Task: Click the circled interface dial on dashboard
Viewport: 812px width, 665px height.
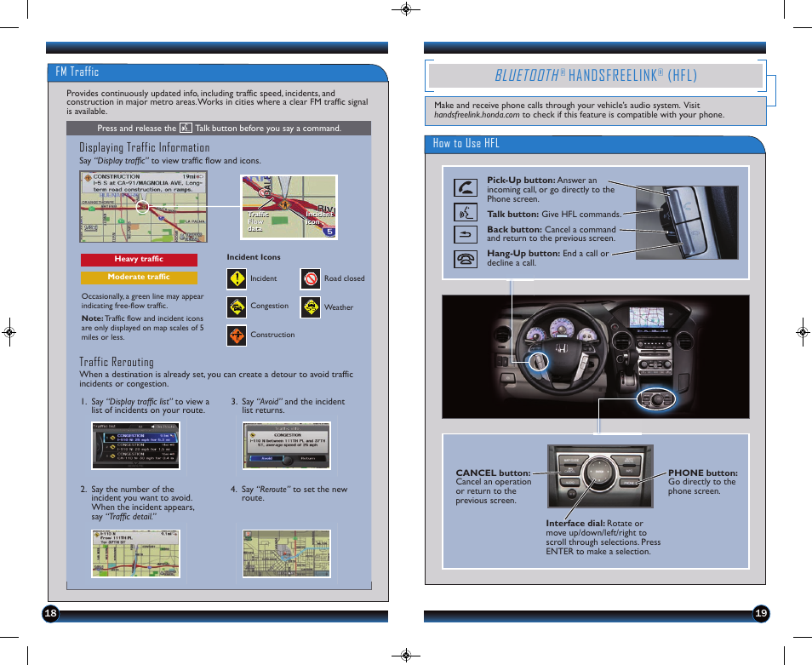Action: (x=656, y=399)
